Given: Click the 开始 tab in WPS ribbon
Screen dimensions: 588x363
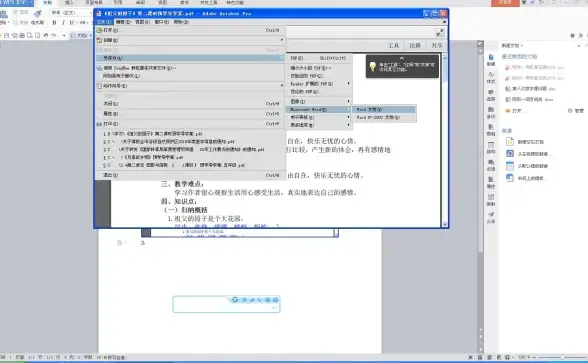Looking at the screenshot, I should click(x=48, y=3).
